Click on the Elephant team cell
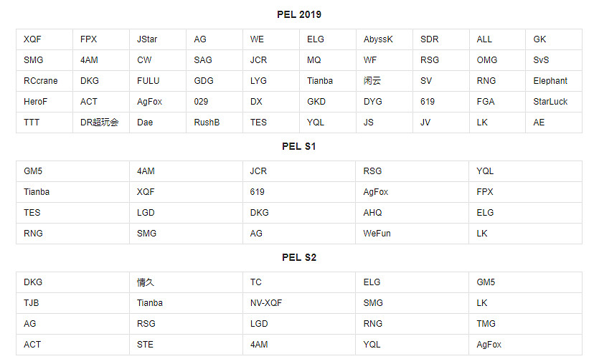The height and width of the screenshot is (364, 594). tap(550, 81)
